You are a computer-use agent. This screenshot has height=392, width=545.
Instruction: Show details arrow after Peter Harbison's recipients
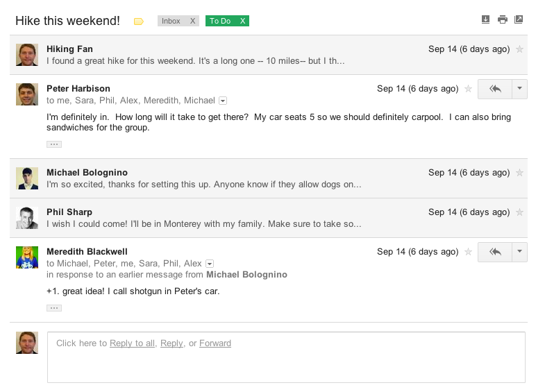pyautogui.click(x=223, y=101)
